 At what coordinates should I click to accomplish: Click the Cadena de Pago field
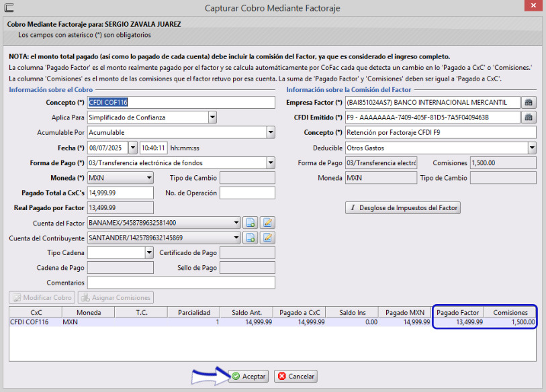(120, 268)
